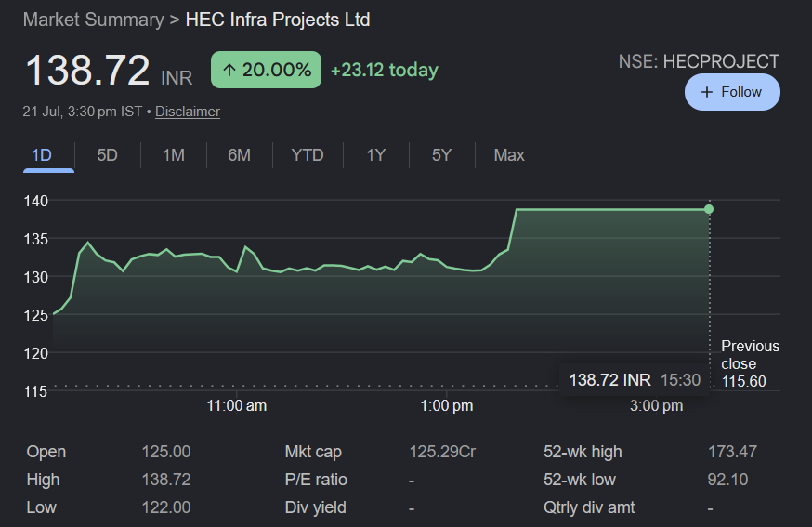Click the Low value 122.00

[x=166, y=507]
